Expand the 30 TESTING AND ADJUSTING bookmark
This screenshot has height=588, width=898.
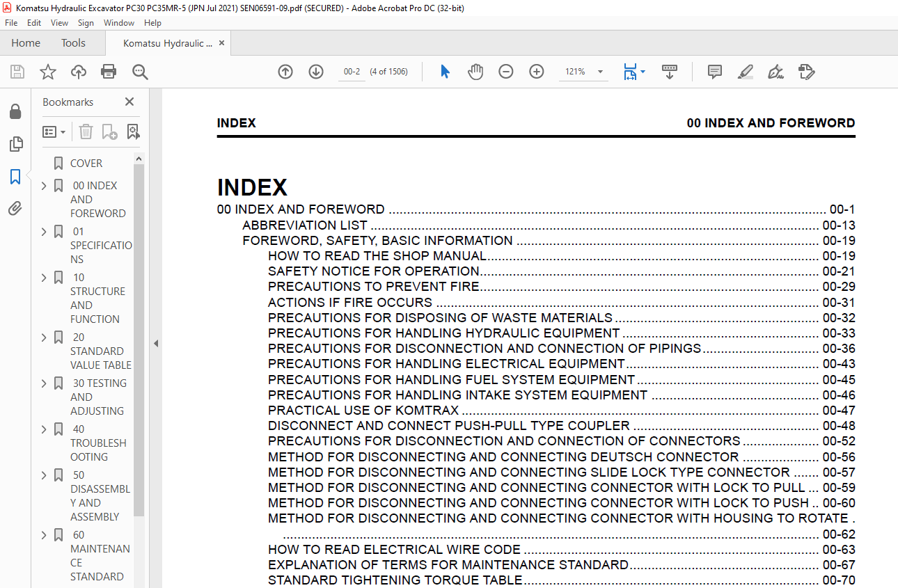[44, 383]
